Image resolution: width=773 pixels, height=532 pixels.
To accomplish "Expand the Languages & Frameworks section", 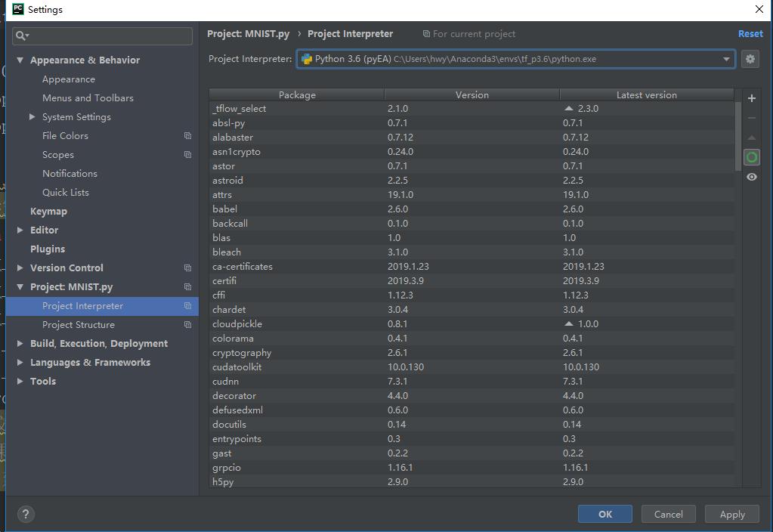I will (20, 363).
